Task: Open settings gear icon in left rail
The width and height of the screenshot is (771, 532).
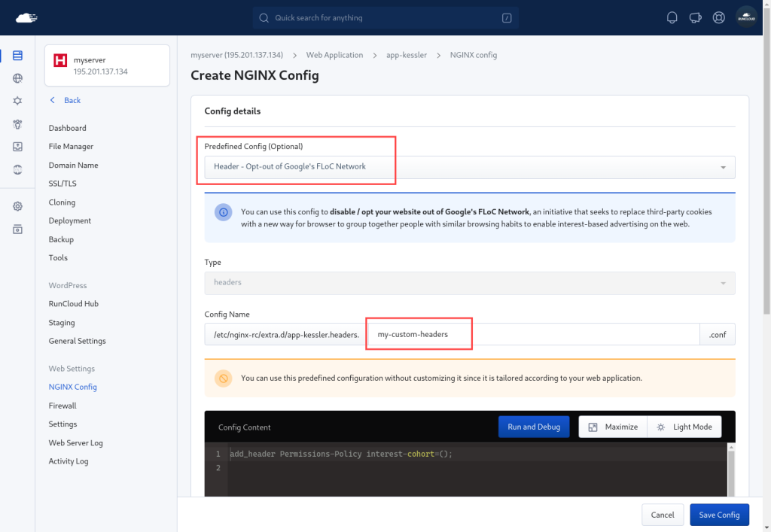Action: (x=18, y=206)
